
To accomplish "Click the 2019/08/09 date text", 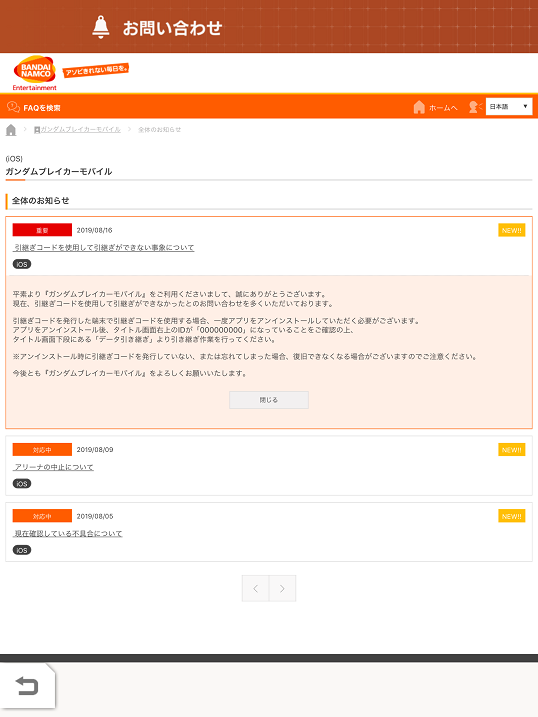I will tap(95, 450).
